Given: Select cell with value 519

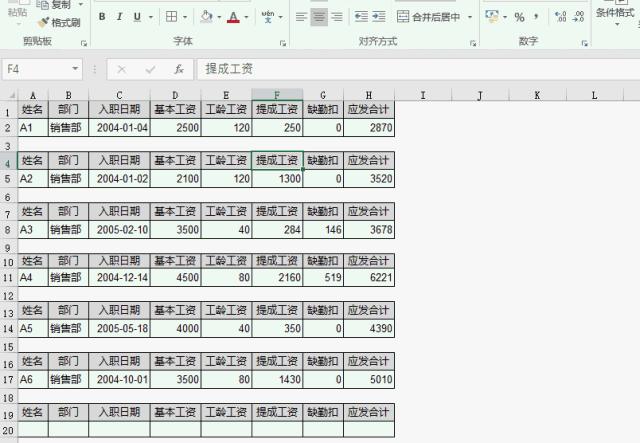Looking at the screenshot, I should coord(323,278).
